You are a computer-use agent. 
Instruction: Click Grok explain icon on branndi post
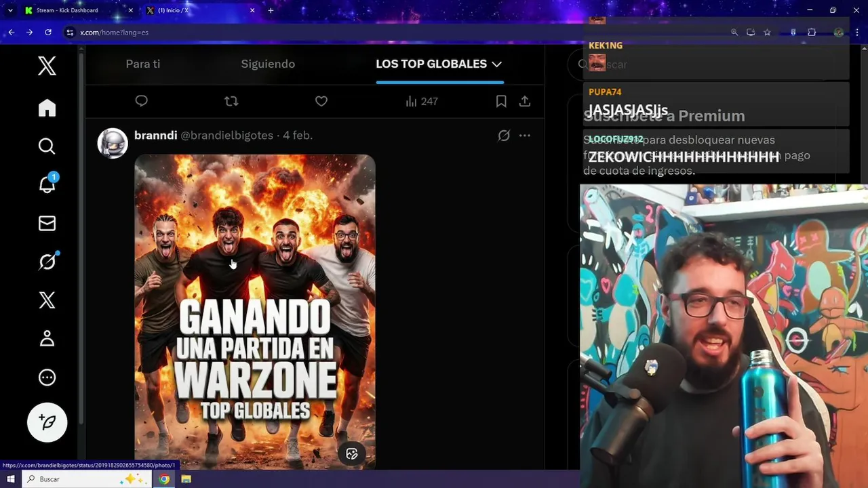[504, 136]
